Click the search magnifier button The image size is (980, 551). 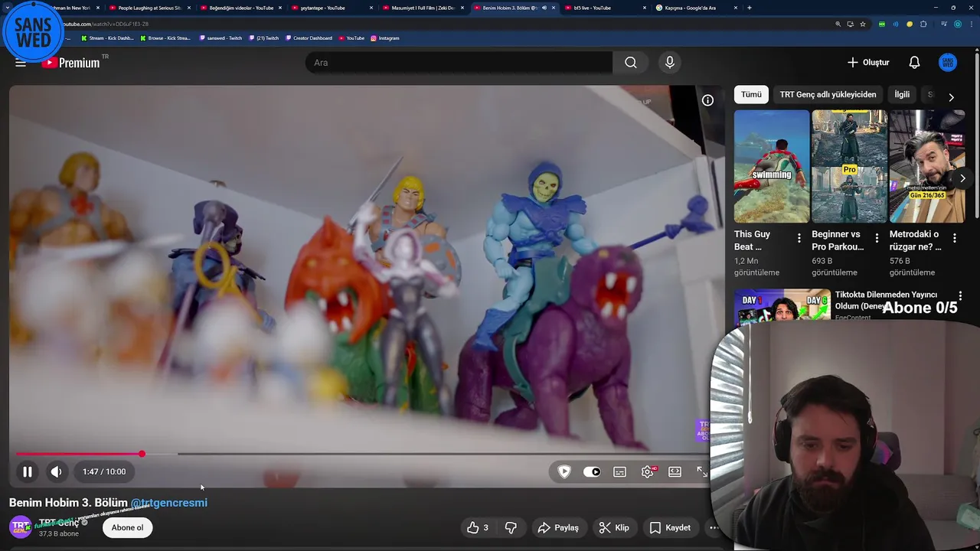click(x=631, y=63)
